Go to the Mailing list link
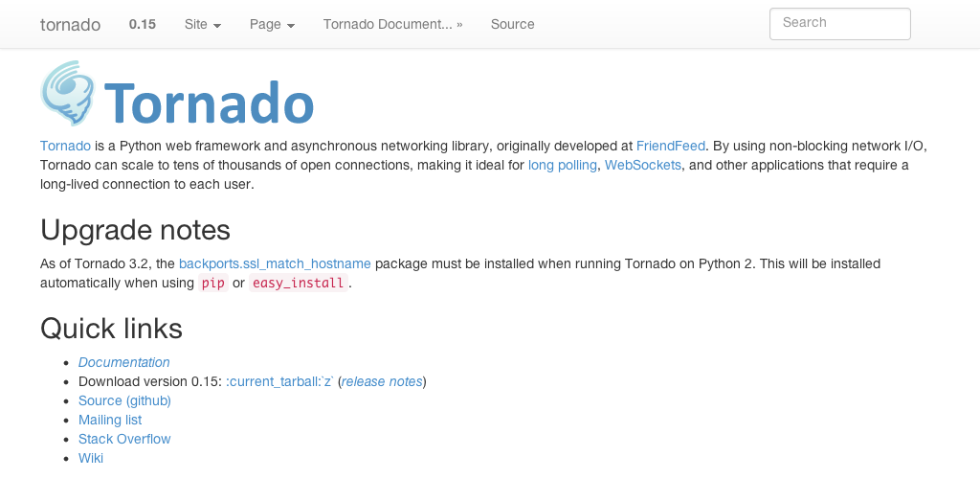The width and height of the screenshot is (980, 479). click(110, 421)
